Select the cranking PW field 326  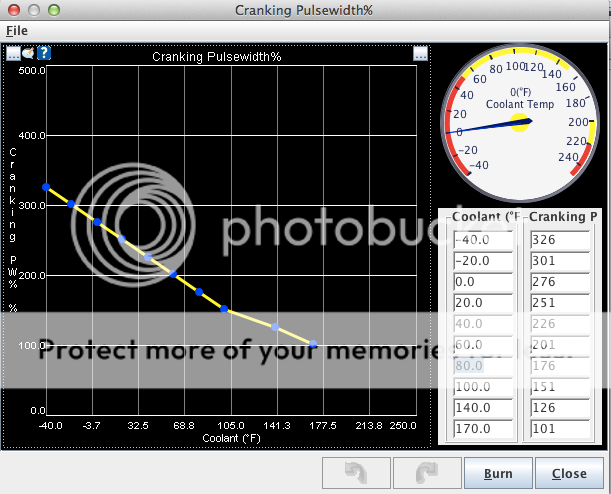(x=560, y=240)
